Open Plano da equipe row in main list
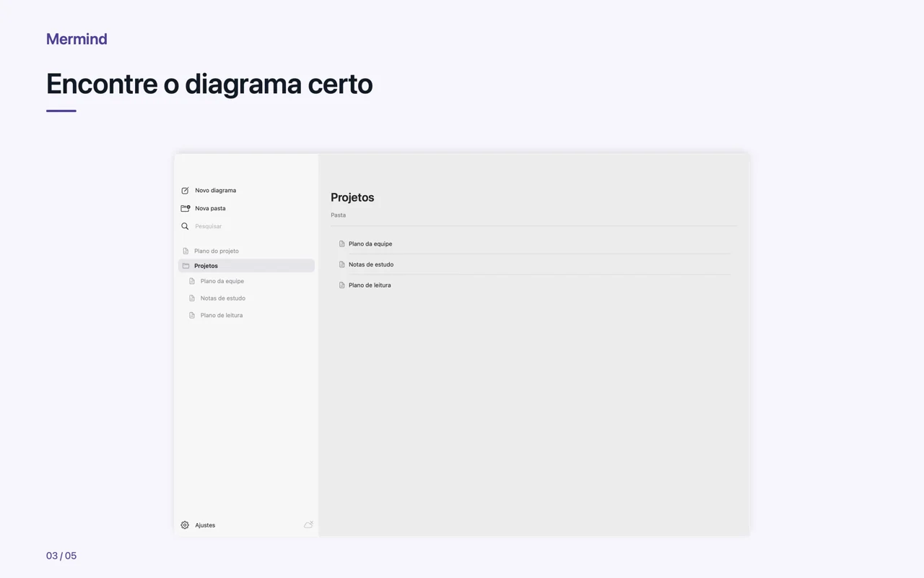 click(x=533, y=244)
